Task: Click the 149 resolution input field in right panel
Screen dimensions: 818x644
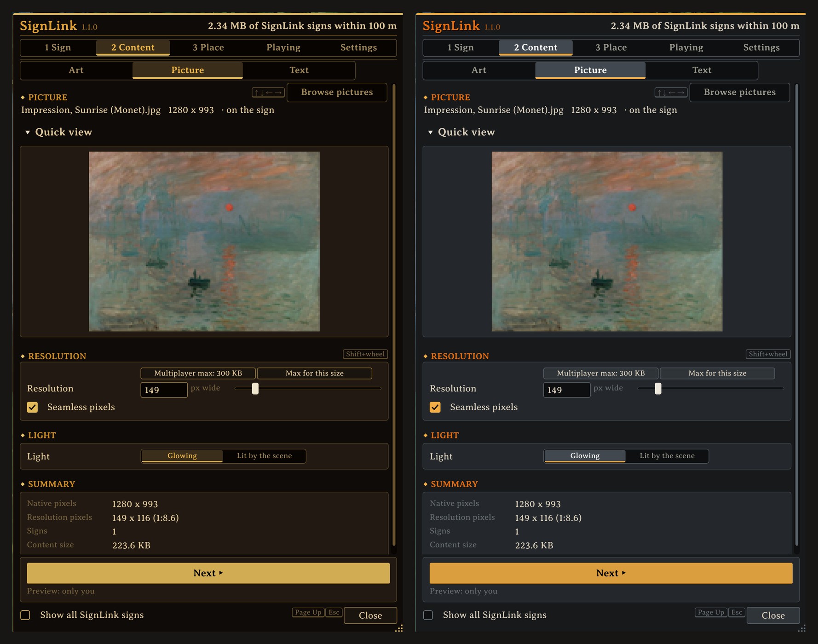Action: pyautogui.click(x=567, y=390)
